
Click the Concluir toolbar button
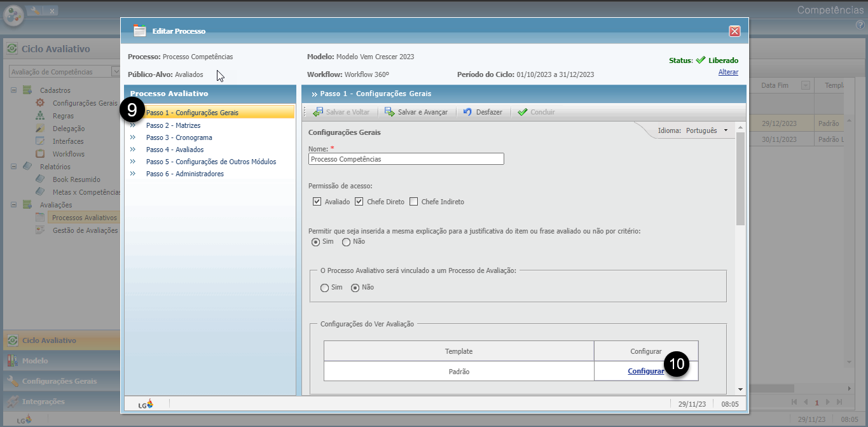(x=536, y=112)
